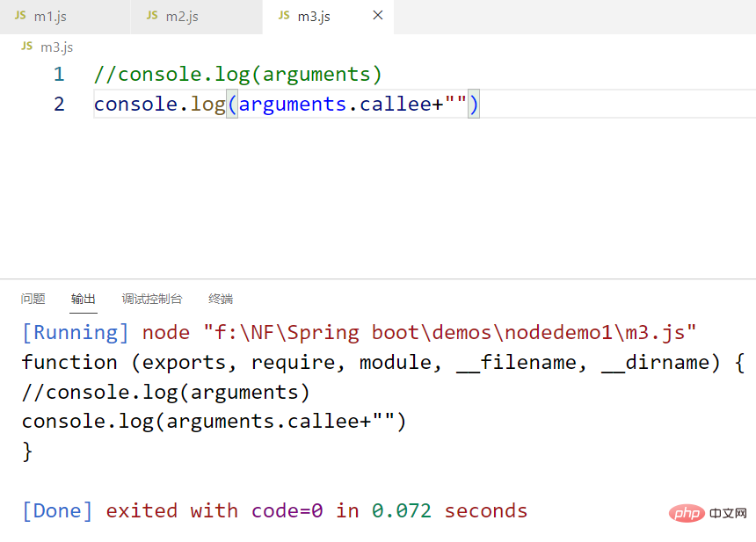This screenshot has width=756, height=542.
Task: Click the JS file icon in the breadcrumb
Action: coord(26,46)
